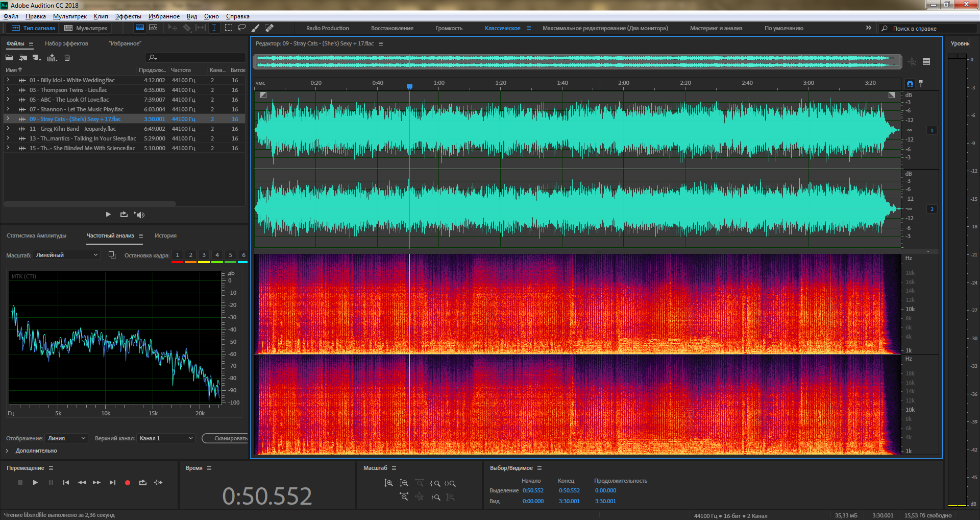Expand the 01 - Billy Idol file row

coord(8,80)
